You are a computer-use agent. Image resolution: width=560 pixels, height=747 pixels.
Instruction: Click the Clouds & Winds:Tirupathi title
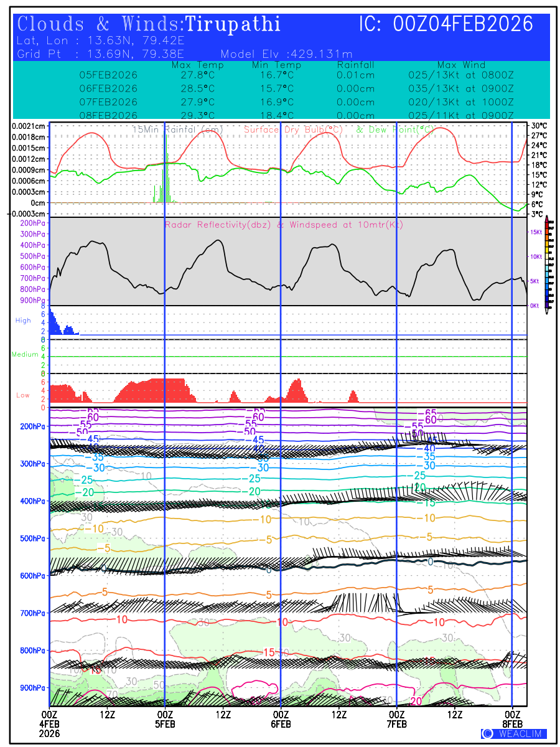149,24
